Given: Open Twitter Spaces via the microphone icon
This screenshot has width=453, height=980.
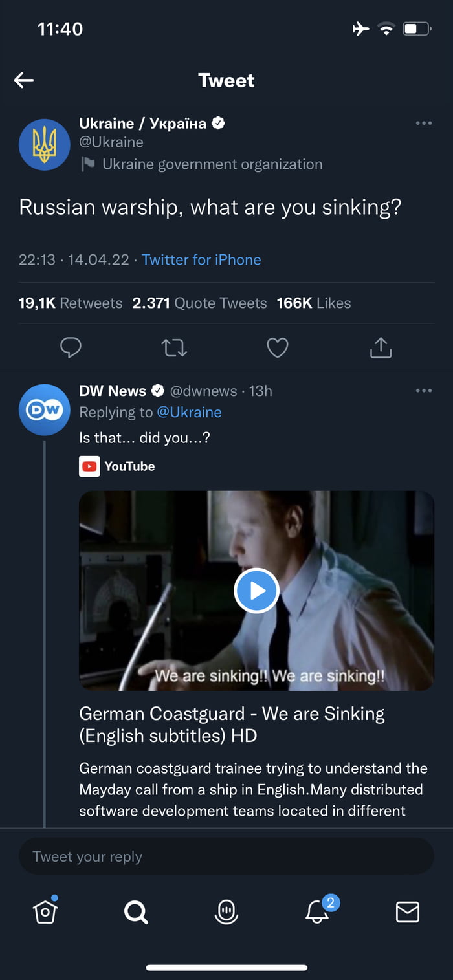Looking at the screenshot, I should (226, 912).
